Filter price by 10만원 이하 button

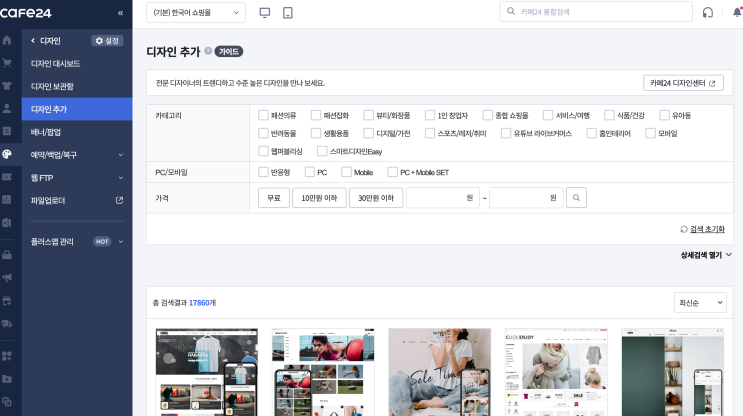click(319, 198)
